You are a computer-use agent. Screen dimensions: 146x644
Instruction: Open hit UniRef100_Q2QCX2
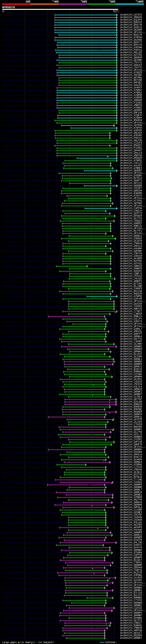tap(131, 27)
